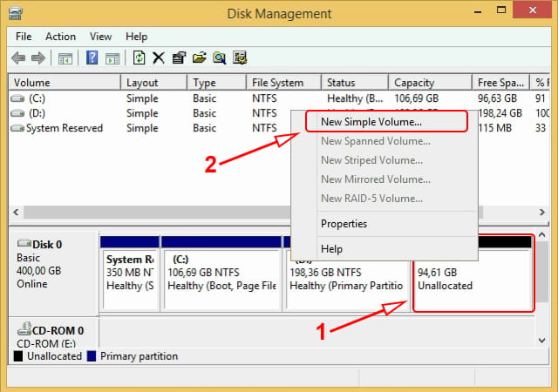This screenshot has width=558, height=392.
Task: Show/hide console tree toolbar icon
Action: [x=65, y=58]
